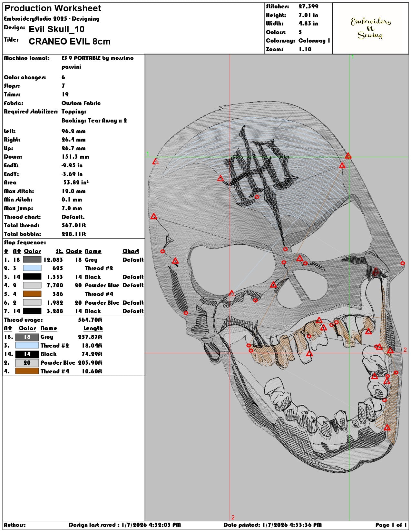The height and width of the screenshot is (532, 411).
Task: Click the 'Colorway 1' value
Action: (x=314, y=41)
